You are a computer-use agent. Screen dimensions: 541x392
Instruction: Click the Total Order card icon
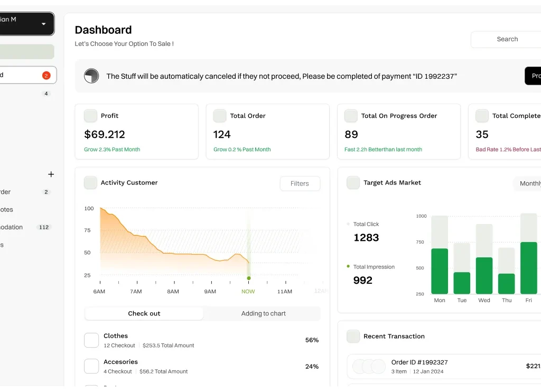pyautogui.click(x=220, y=116)
